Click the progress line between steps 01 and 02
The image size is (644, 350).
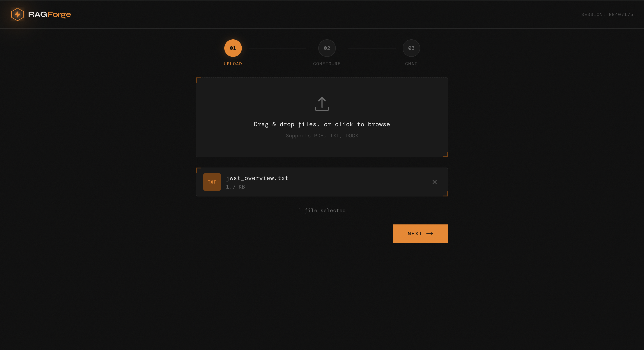(x=278, y=49)
